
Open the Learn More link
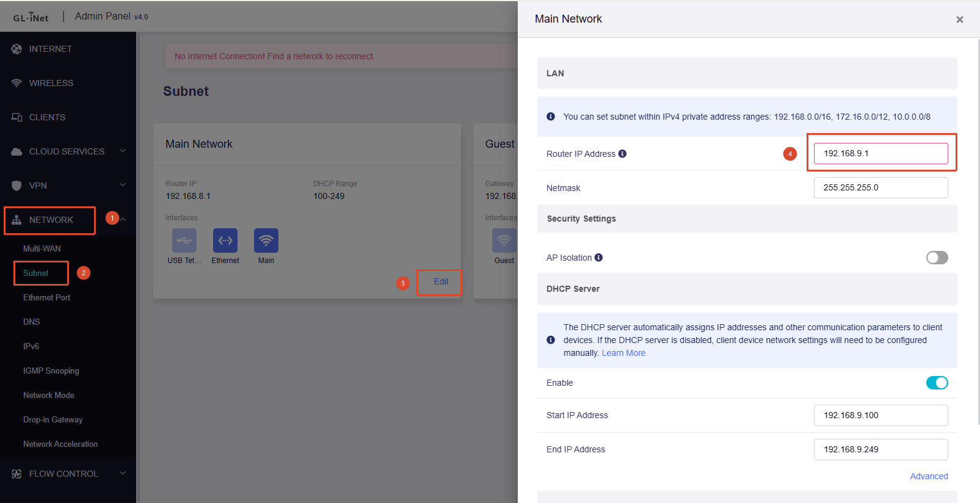click(x=623, y=353)
